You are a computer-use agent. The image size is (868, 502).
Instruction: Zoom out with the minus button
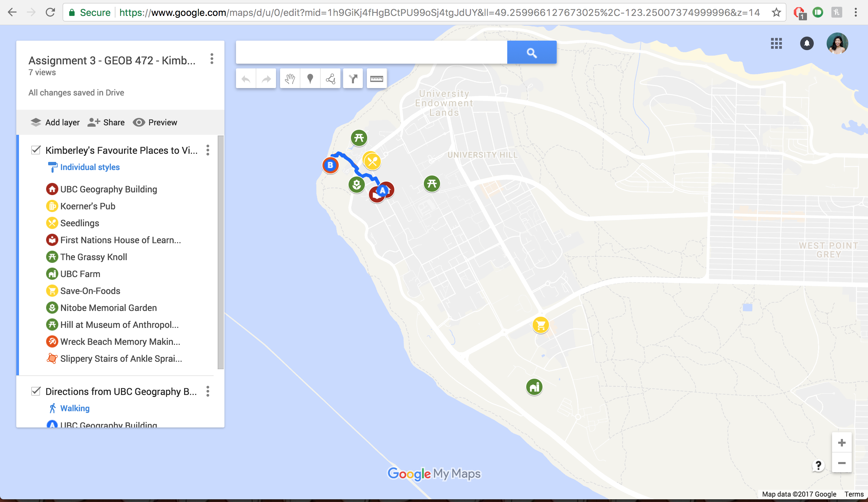coord(842,463)
